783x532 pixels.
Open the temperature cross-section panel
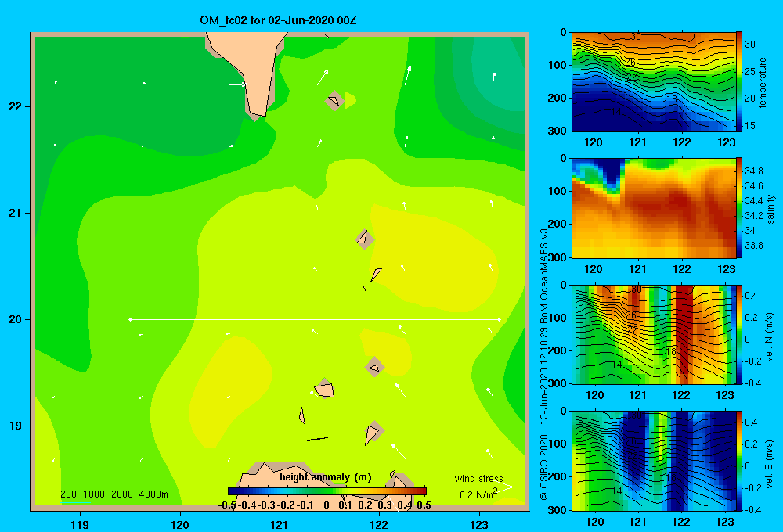(654, 82)
